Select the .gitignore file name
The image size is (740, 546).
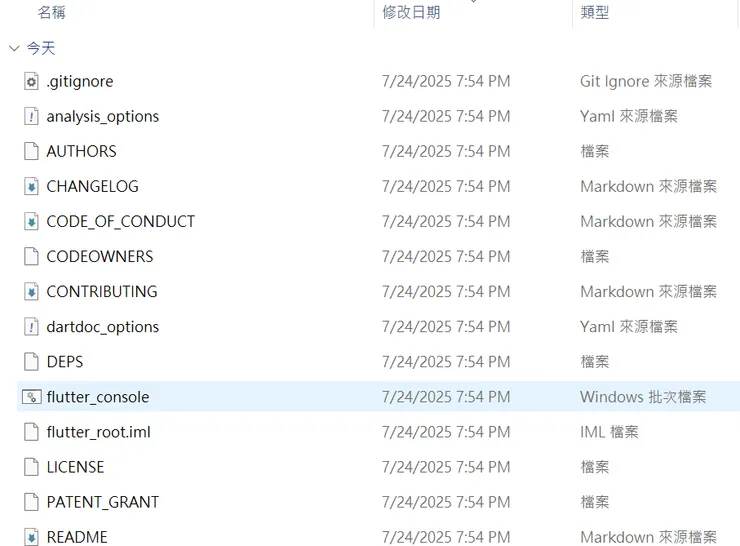(80, 81)
